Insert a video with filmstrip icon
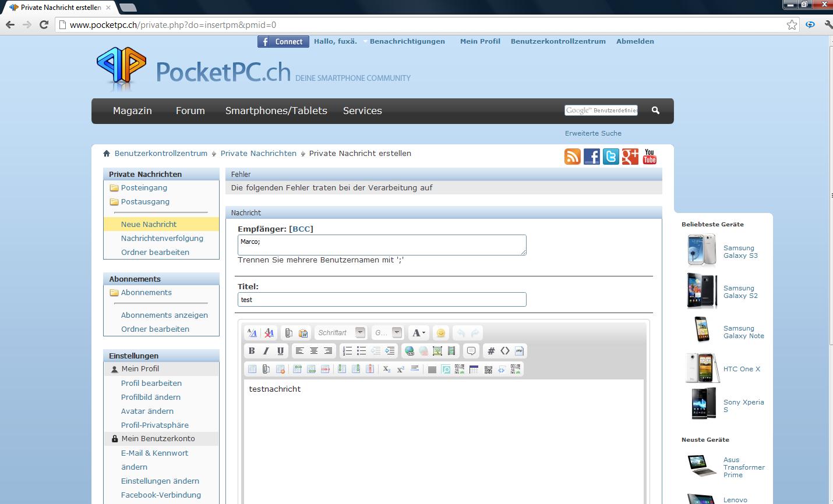This screenshot has height=504, width=833. click(451, 351)
